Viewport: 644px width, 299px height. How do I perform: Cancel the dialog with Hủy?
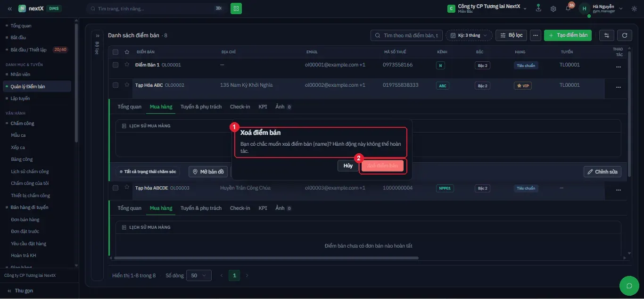[x=348, y=166]
